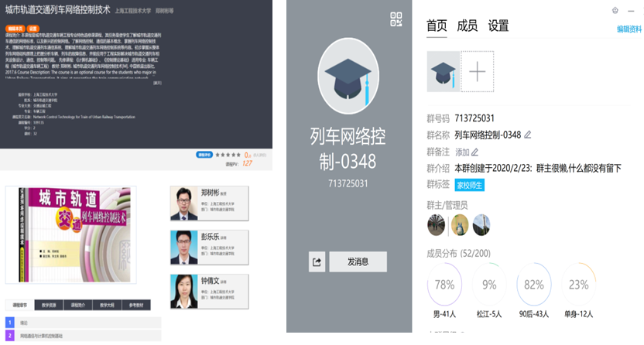Screen dimensions: 644x345
Task: Select the first group admin avatar
Action: click(437, 224)
